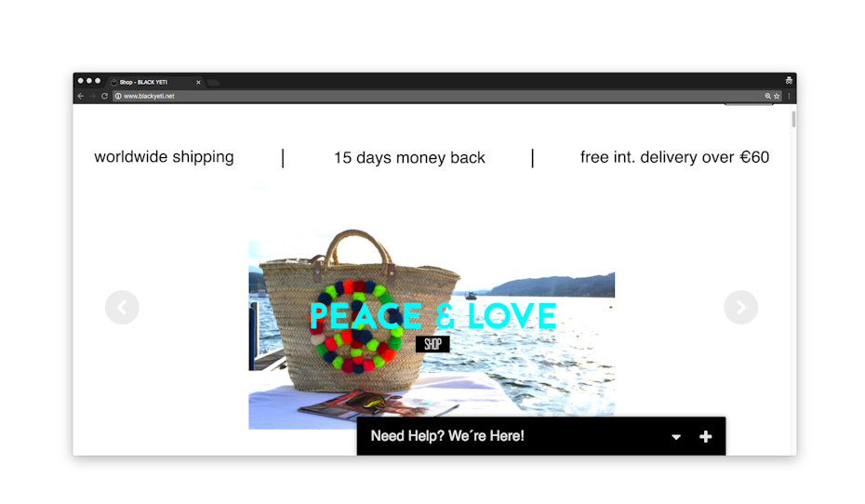865x504 pixels.
Task: Go back with the browser back arrow
Action: click(81, 96)
